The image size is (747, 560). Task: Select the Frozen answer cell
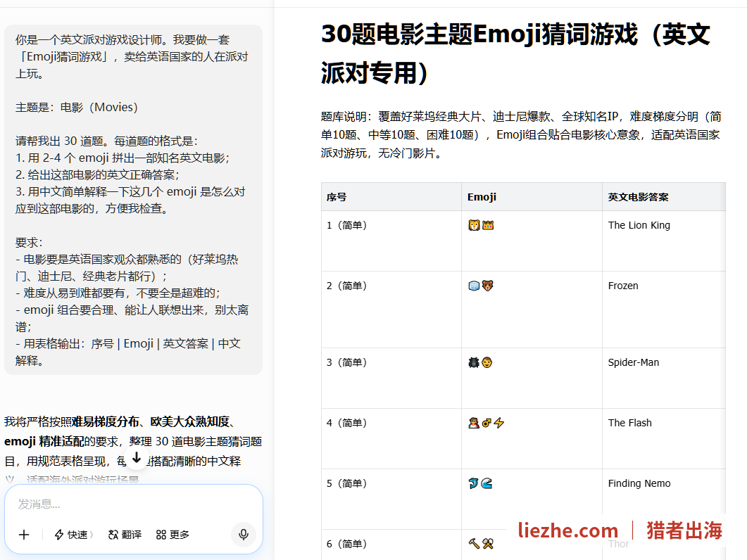pyautogui.click(x=664, y=310)
